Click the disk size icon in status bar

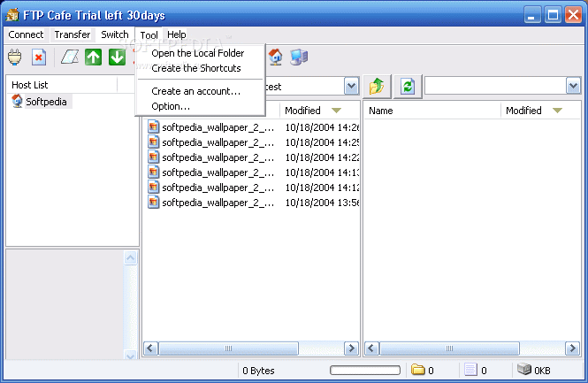524,369
